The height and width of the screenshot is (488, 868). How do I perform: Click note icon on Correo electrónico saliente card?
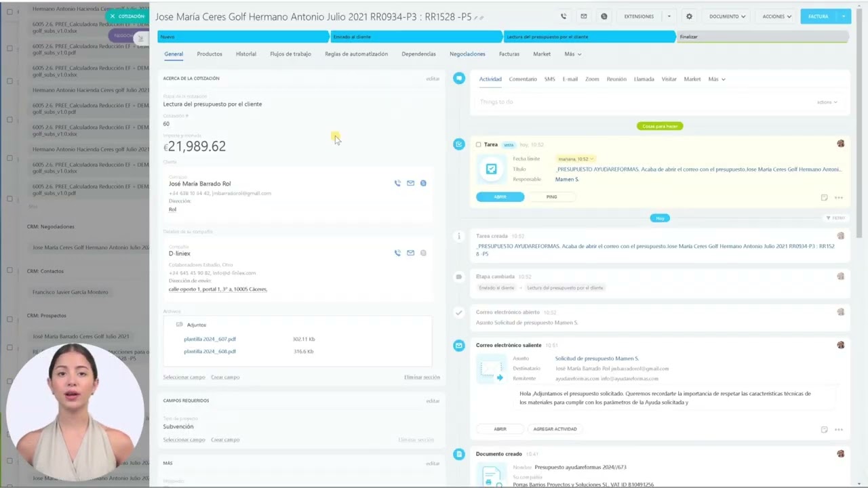point(824,429)
